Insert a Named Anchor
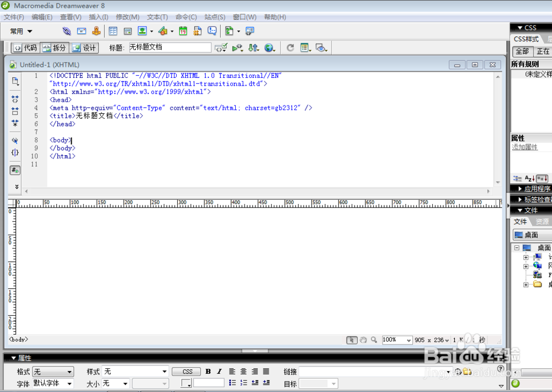 tap(96, 31)
